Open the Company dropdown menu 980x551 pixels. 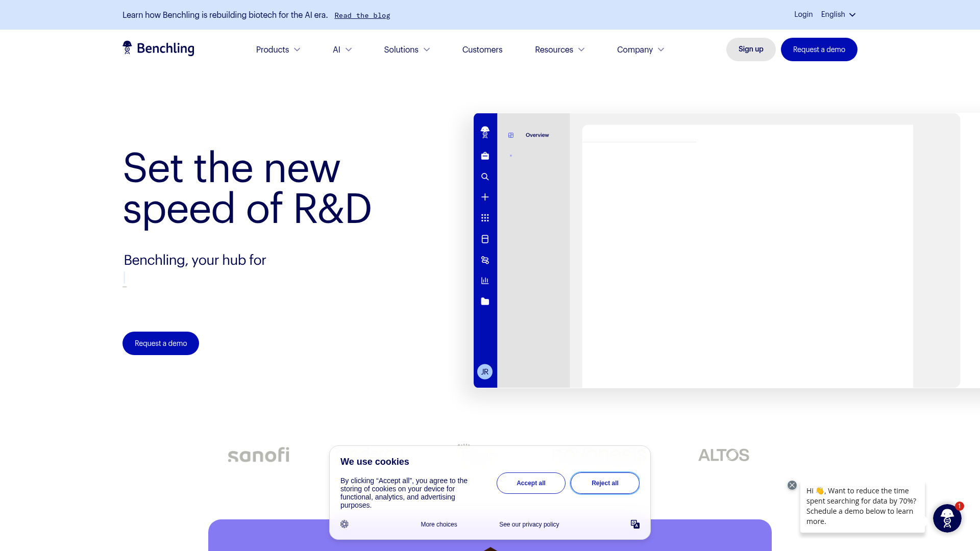(640, 49)
